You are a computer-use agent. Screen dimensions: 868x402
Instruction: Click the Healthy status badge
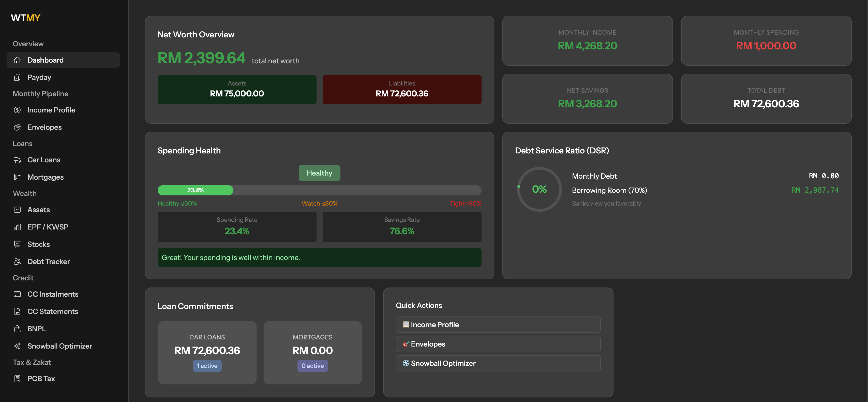click(x=319, y=173)
